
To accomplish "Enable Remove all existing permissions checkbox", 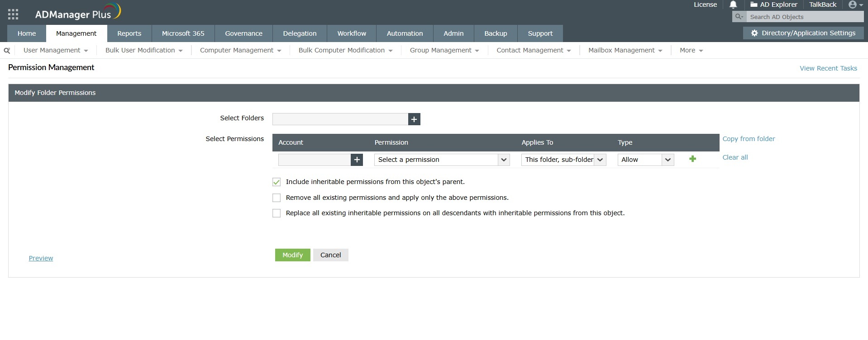I will (277, 198).
